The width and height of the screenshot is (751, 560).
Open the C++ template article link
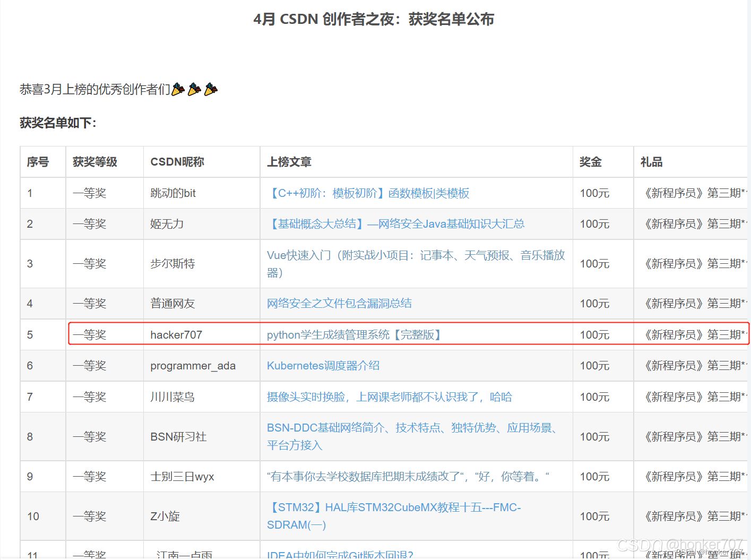[x=368, y=193]
